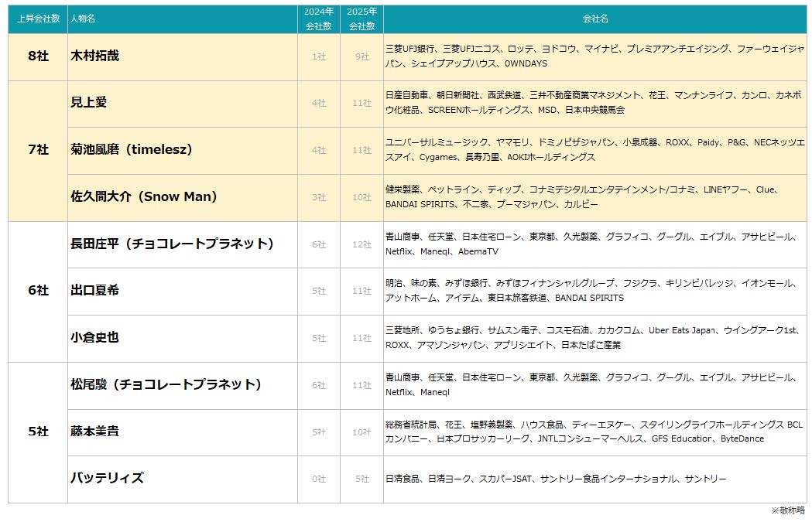Click 菊池風磨（timelesz） in the table
Viewport: 812px width, 522px height.
[132, 150]
